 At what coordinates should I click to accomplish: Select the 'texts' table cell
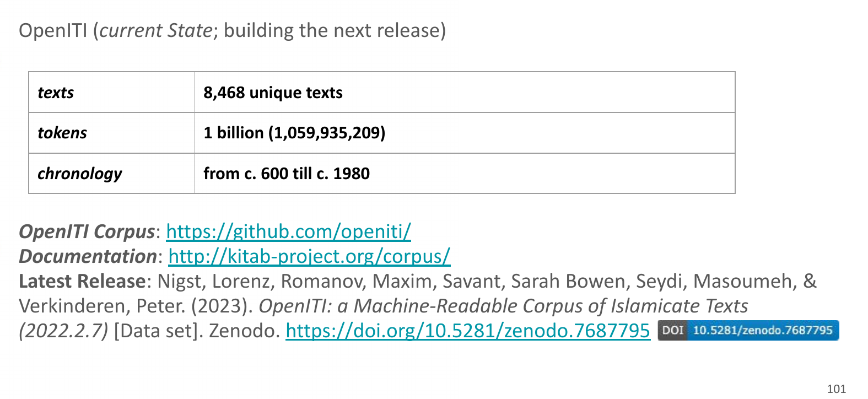point(112,93)
